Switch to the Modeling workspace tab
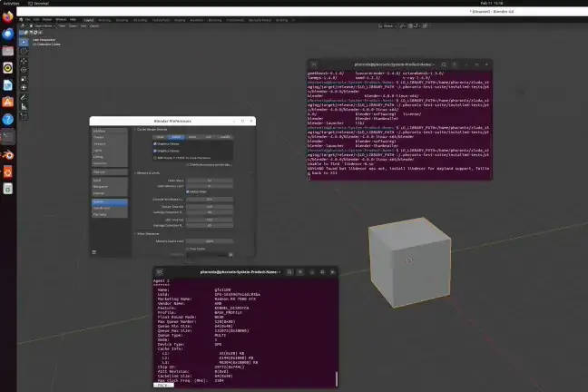 click(x=104, y=20)
